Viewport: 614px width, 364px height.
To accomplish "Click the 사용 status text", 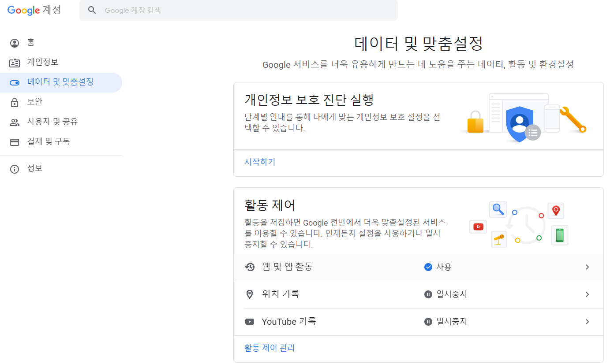I will tap(444, 267).
